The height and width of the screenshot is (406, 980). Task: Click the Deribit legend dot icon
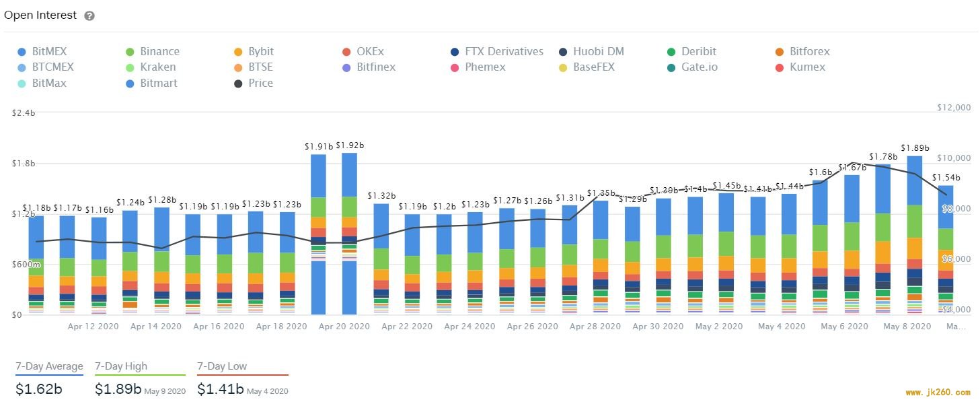pos(672,52)
